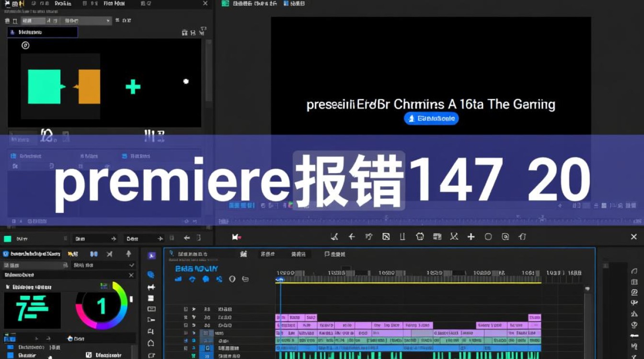
Task: Select the scissors icon in the center toolbar
Action: point(454,236)
